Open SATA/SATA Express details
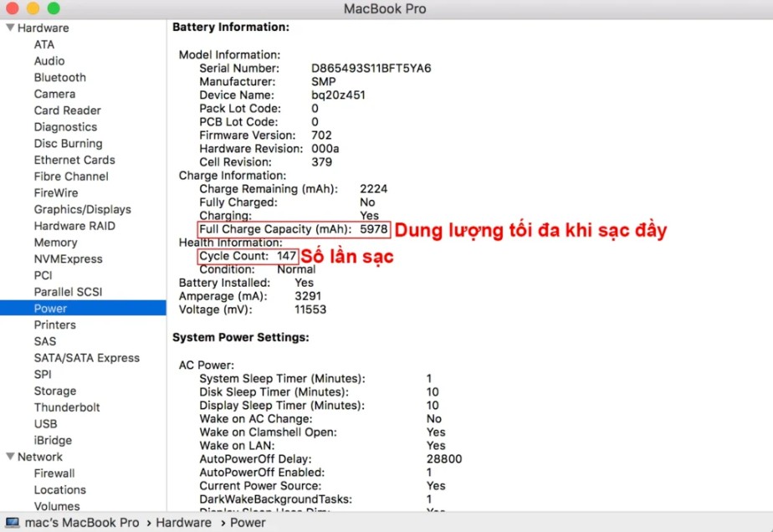 pos(86,357)
